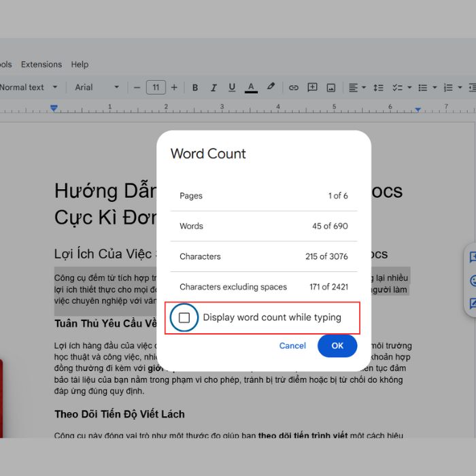Click the numbered list icon
The height and width of the screenshot is (476, 476).
tap(448, 88)
